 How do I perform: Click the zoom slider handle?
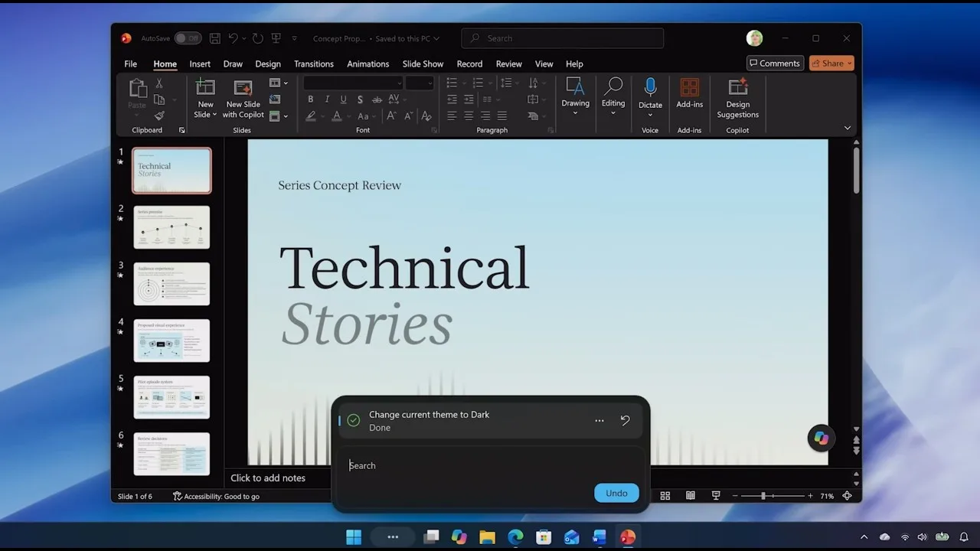pyautogui.click(x=763, y=496)
